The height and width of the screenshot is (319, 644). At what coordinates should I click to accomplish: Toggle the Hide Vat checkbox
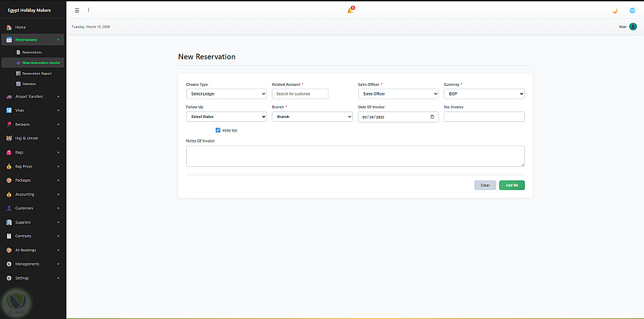[218, 130]
